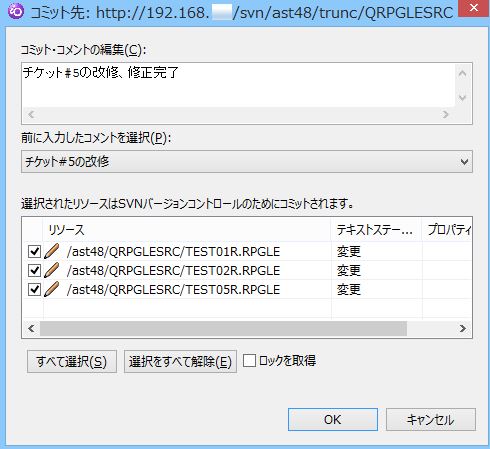Uncheck the TEST02R.RPGLE checkbox

[34, 270]
